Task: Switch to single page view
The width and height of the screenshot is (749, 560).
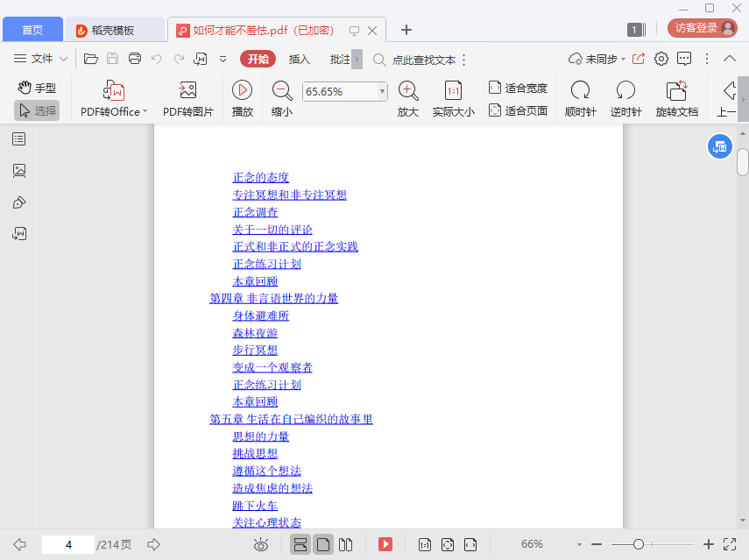Action: (323, 544)
